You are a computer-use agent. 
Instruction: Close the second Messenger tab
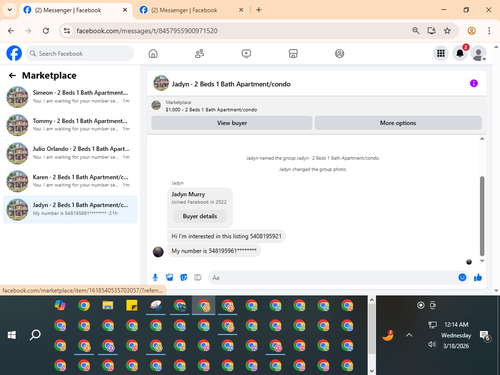241,10
